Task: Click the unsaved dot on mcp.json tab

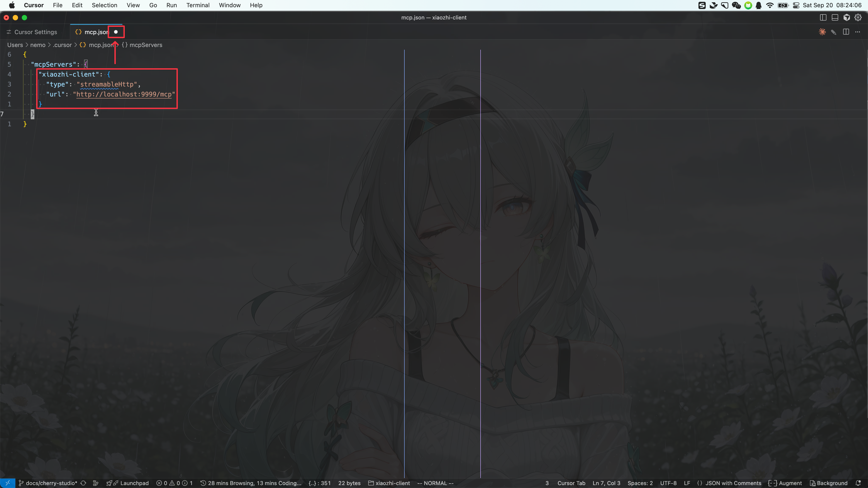Action: click(x=116, y=32)
